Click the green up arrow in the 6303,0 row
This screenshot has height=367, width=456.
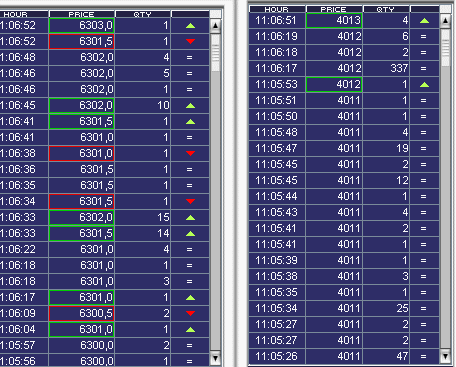pos(190,26)
